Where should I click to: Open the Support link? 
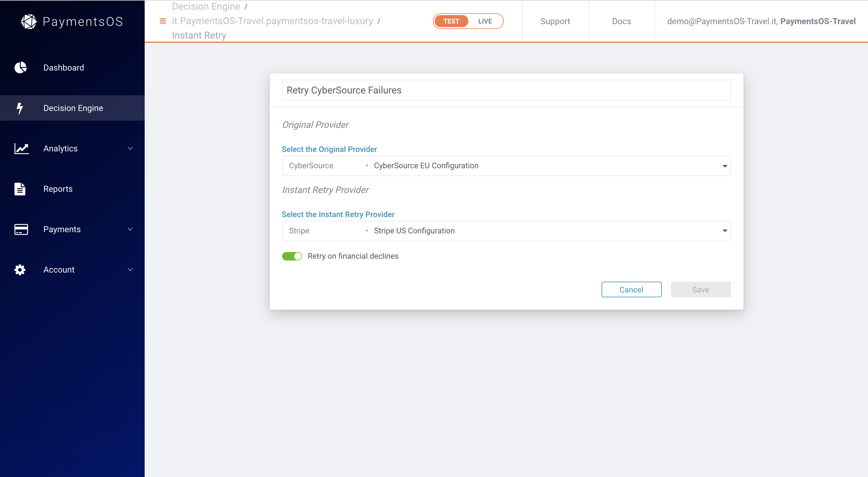555,21
